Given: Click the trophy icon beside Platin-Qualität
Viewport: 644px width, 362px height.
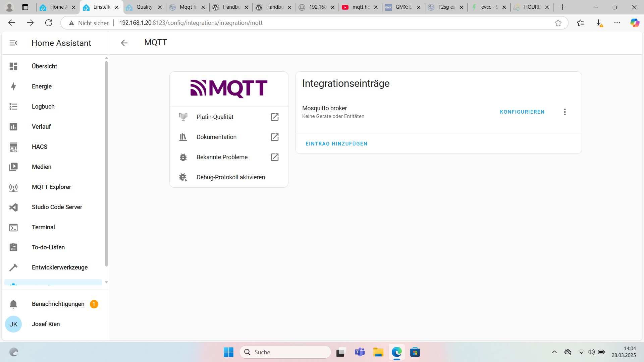Looking at the screenshot, I should 183,117.
